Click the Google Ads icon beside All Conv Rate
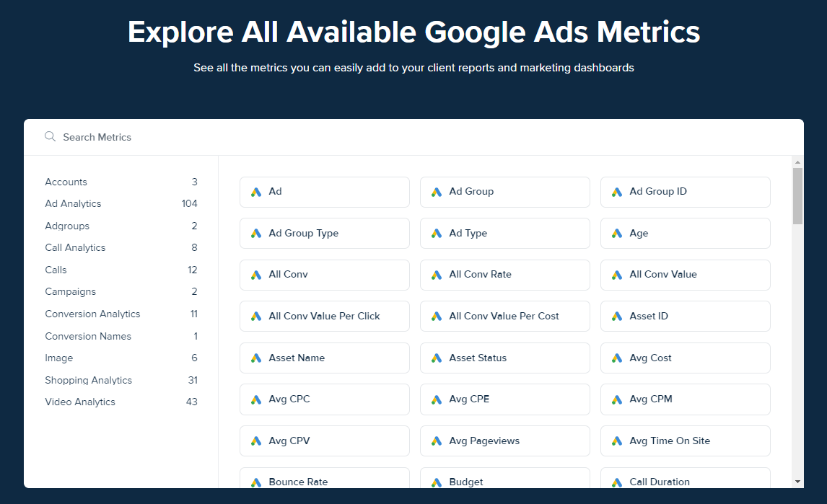Image resolution: width=827 pixels, height=504 pixels. click(x=437, y=275)
